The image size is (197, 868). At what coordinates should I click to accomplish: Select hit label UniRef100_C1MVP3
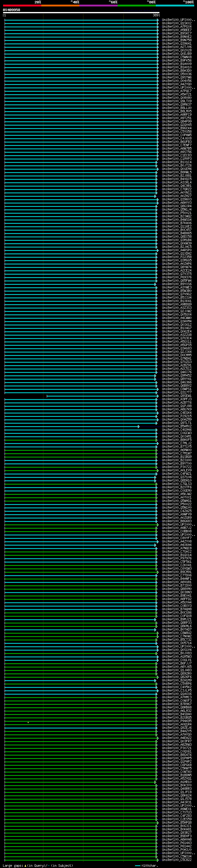(x=176, y=159)
